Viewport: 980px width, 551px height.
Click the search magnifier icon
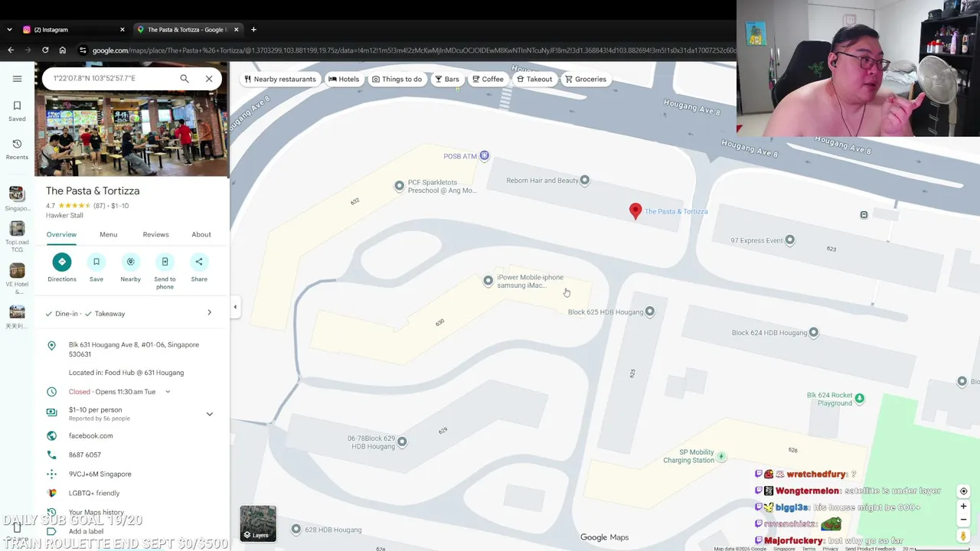[185, 79]
